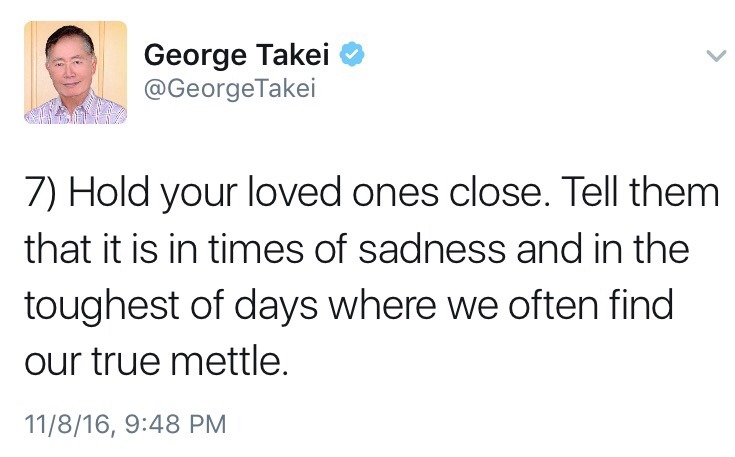Open the tweet options chevron menu

[714, 57]
